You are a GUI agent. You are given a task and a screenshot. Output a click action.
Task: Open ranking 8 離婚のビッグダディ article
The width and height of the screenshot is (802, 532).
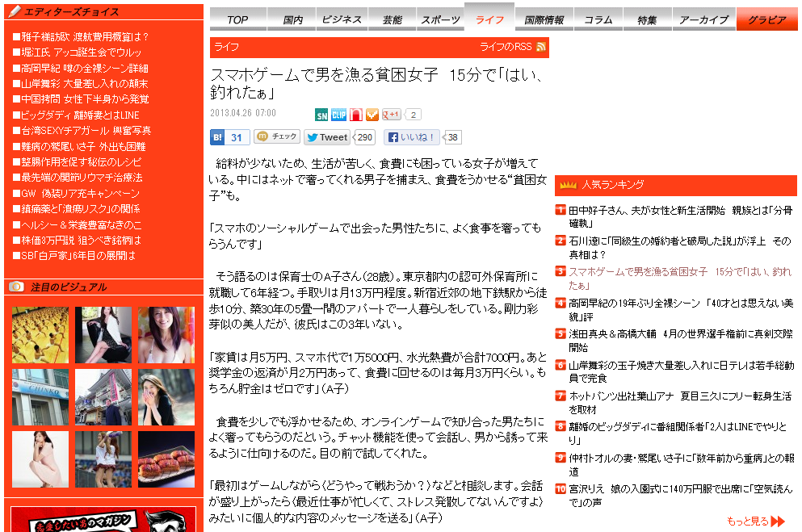678,433
